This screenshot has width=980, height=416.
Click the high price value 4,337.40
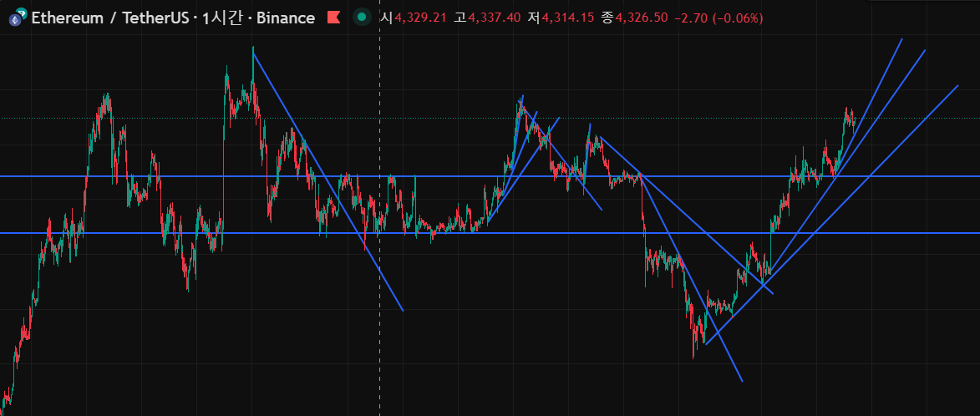496,18
